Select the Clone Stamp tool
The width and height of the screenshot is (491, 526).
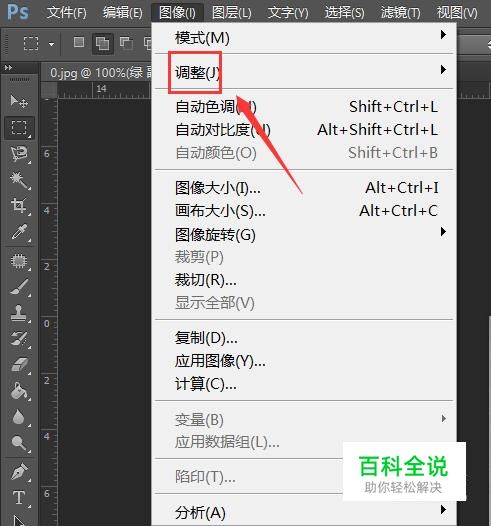(x=19, y=313)
